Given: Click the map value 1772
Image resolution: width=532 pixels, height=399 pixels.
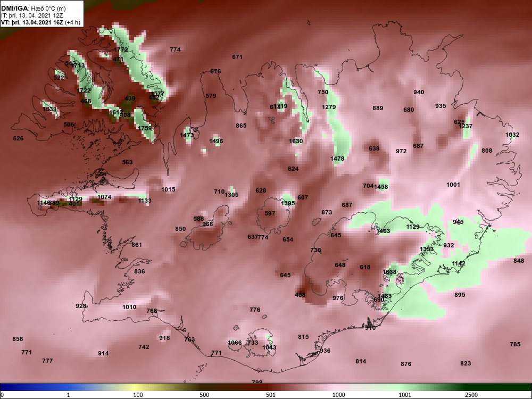Looking at the screenshot, I should click(x=121, y=49).
